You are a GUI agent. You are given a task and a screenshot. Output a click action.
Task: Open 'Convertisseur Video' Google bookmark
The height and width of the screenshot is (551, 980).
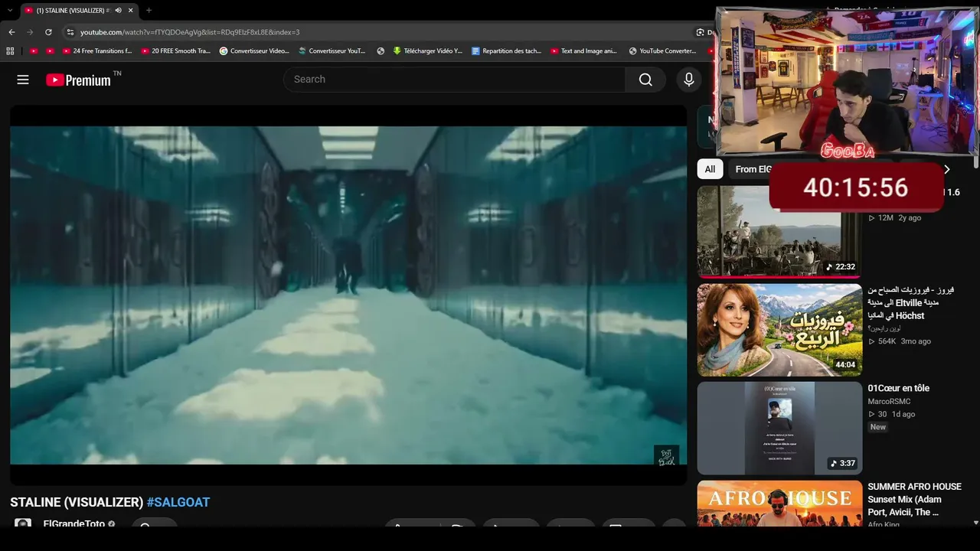point(254,51)
